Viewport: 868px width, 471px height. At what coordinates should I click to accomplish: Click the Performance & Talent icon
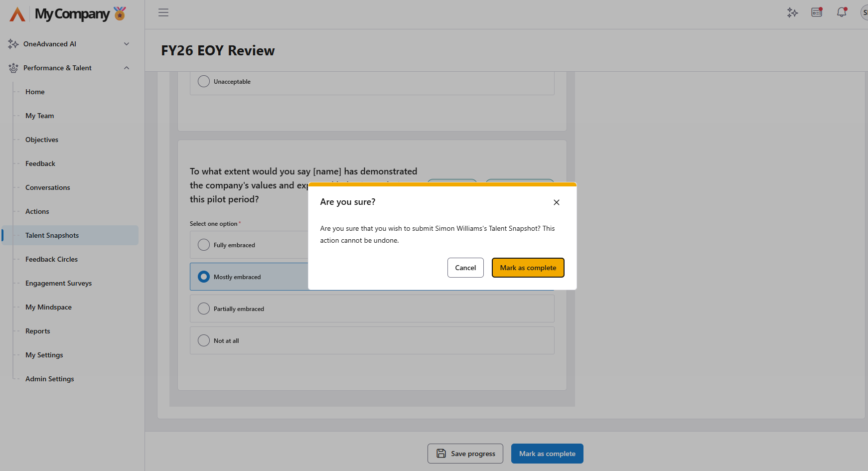[13, 68]
